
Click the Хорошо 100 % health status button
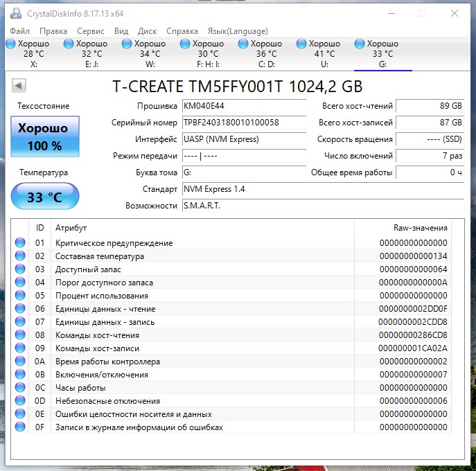45,136
